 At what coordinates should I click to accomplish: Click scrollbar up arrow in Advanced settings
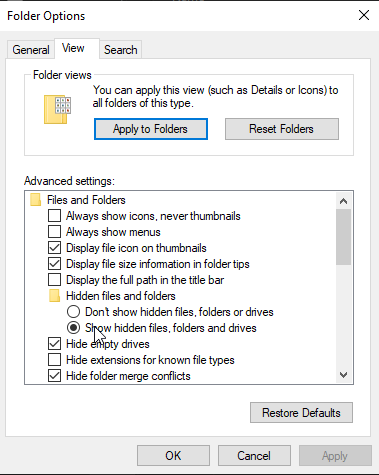343,201
